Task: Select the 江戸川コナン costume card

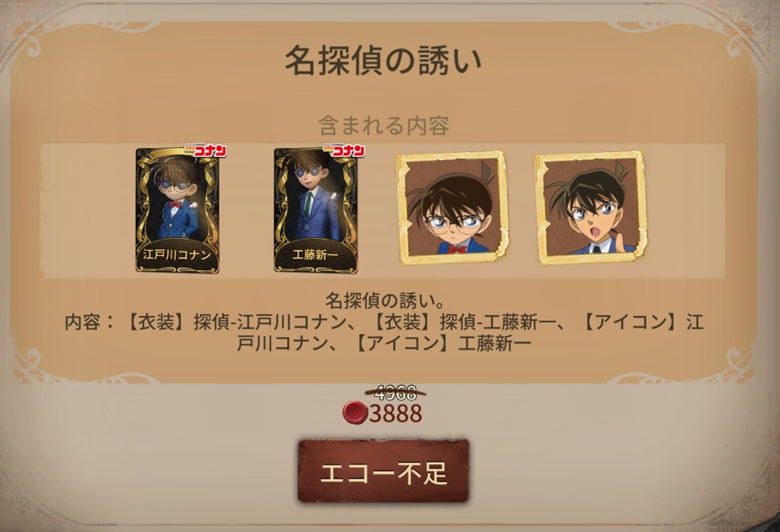Action: coord(177,210)
